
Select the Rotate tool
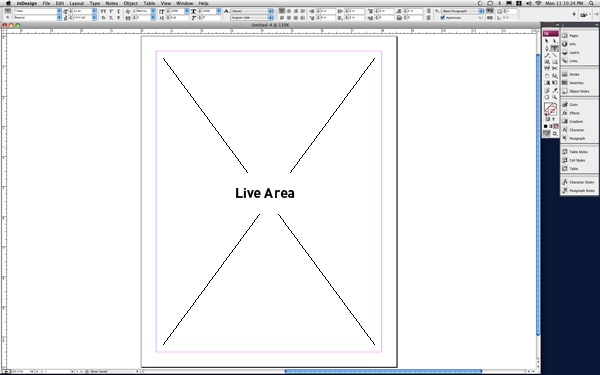pyautogui.click(x=547, y=76)
